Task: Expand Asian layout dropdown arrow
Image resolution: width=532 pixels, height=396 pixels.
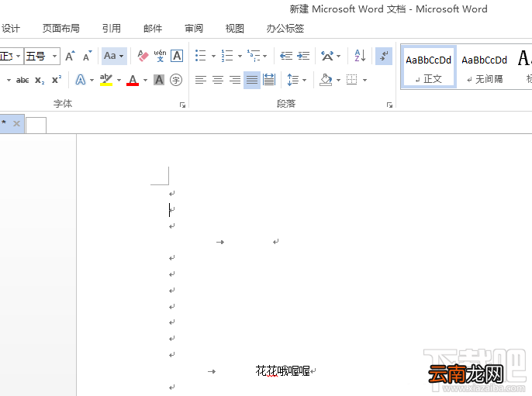Action: pyautogui.click(x=338, y=56)
